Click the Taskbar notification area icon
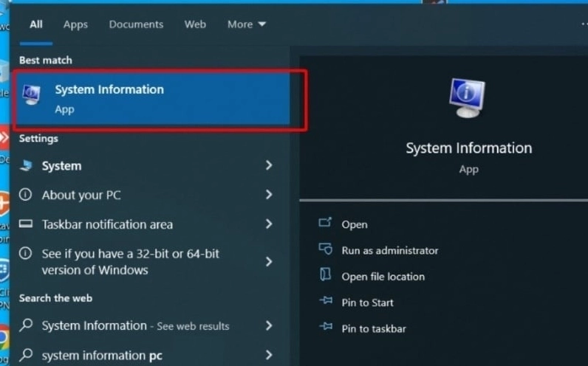The height and width of the screenshot is (366, 588). tap(26, 224)
